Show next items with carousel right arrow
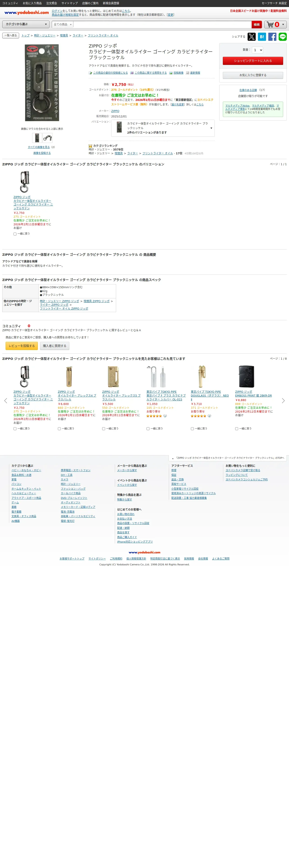This screenshot has height=868, width=289. point(283,401)
